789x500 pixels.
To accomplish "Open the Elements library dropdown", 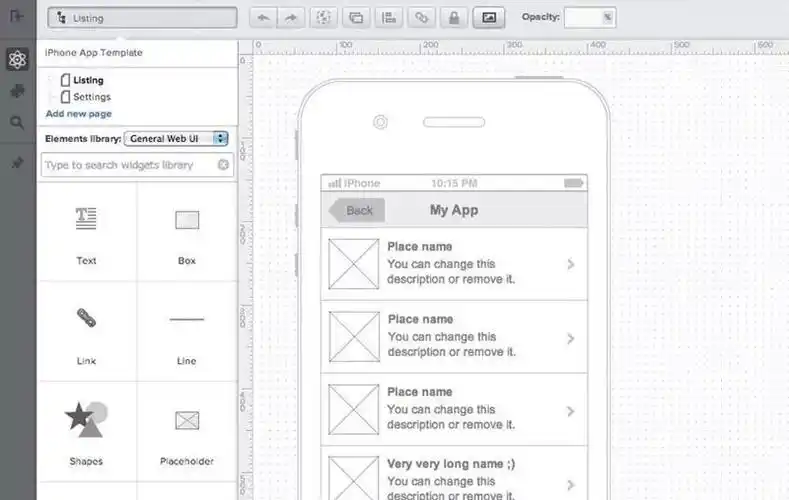I will 177,139.
